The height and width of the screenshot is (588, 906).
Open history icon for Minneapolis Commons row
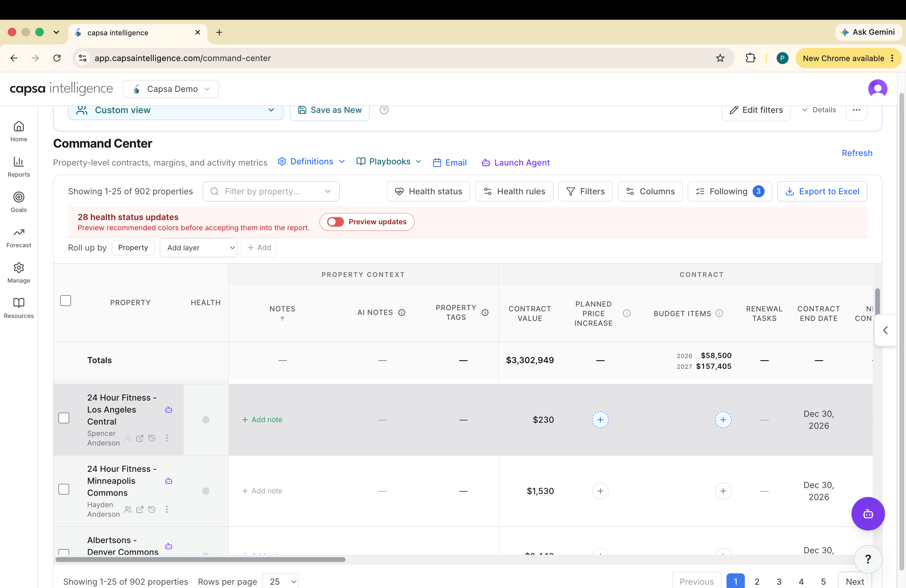pos(152,509)
